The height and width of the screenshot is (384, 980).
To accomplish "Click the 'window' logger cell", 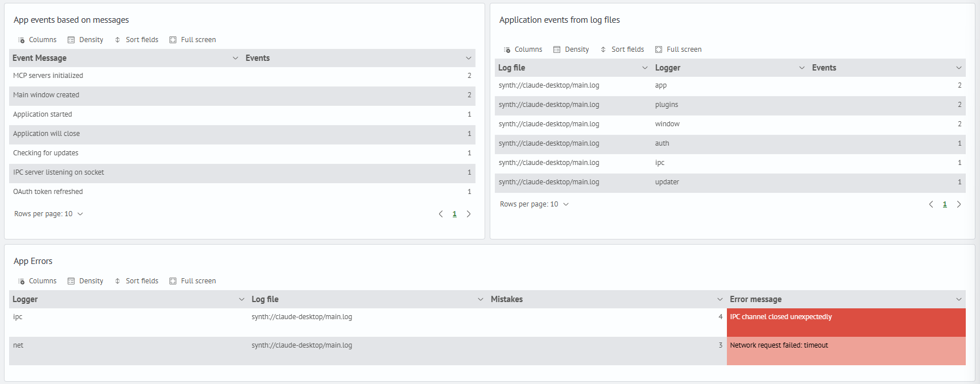I will (x=730, y=124).
